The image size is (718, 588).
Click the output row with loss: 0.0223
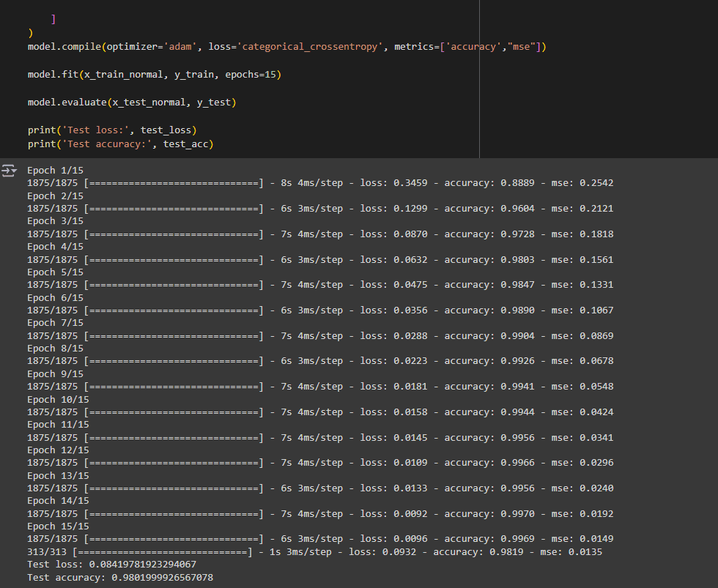pos(320,361)
